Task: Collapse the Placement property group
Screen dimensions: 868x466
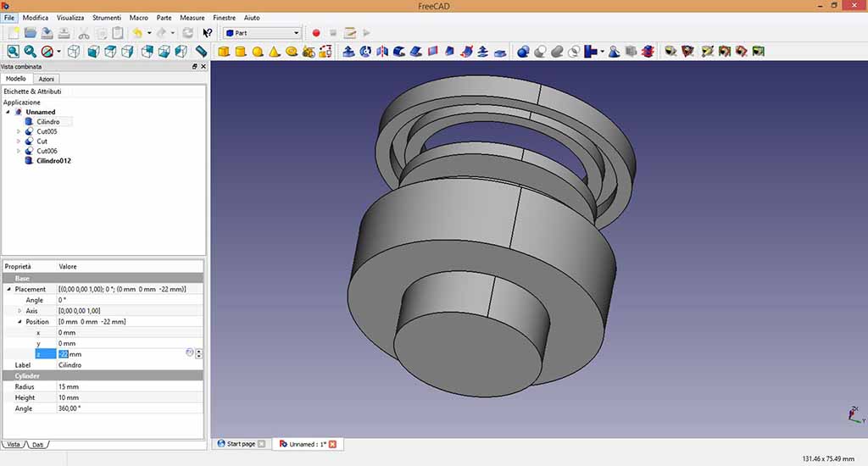Action: [x=8, y=289]
